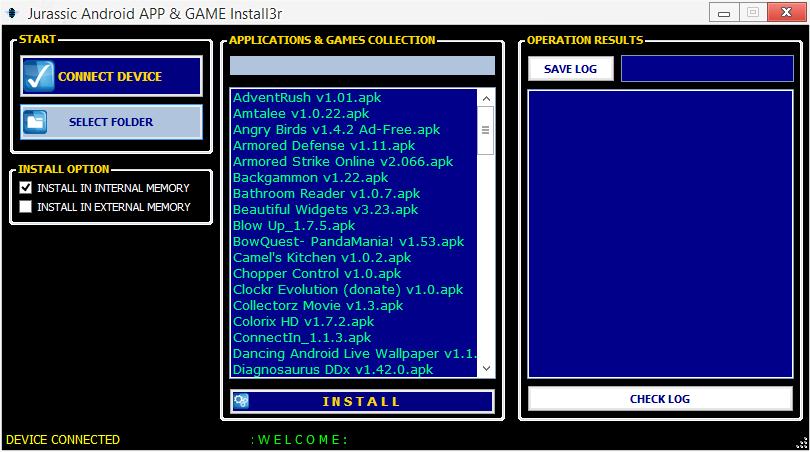The image size is (810, 452).
Task: Click the checkmark icon on Connect Device
Action: pos(38,77)
